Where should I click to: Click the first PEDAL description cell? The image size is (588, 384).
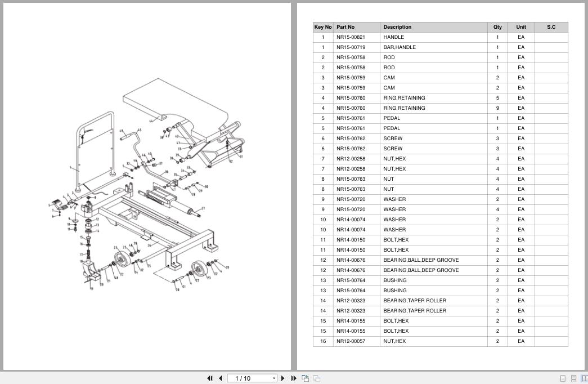433,118
